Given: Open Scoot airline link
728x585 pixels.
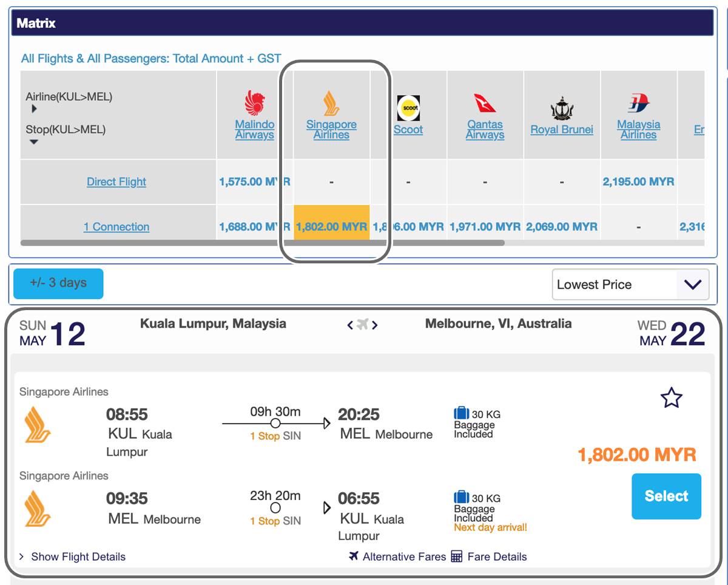Looking at the screenshot, I should (x=408, y=129).
